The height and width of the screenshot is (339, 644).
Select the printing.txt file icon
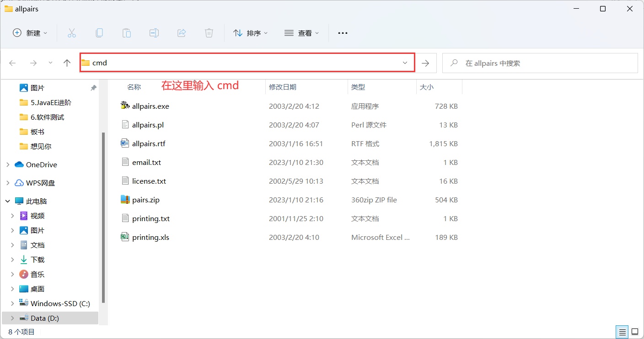pyautogui.click(x=125, y=218)
